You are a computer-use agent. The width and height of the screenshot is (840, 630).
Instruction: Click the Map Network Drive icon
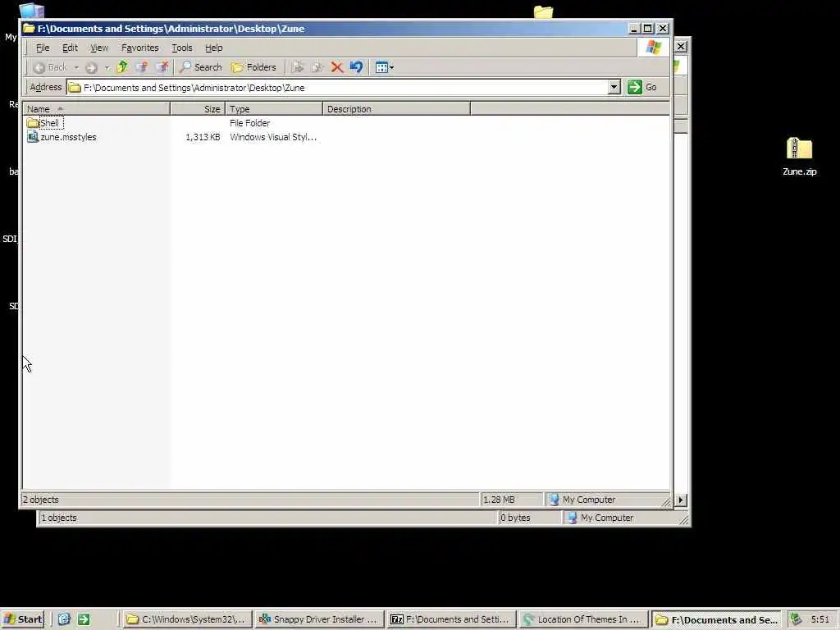point(142,67)
